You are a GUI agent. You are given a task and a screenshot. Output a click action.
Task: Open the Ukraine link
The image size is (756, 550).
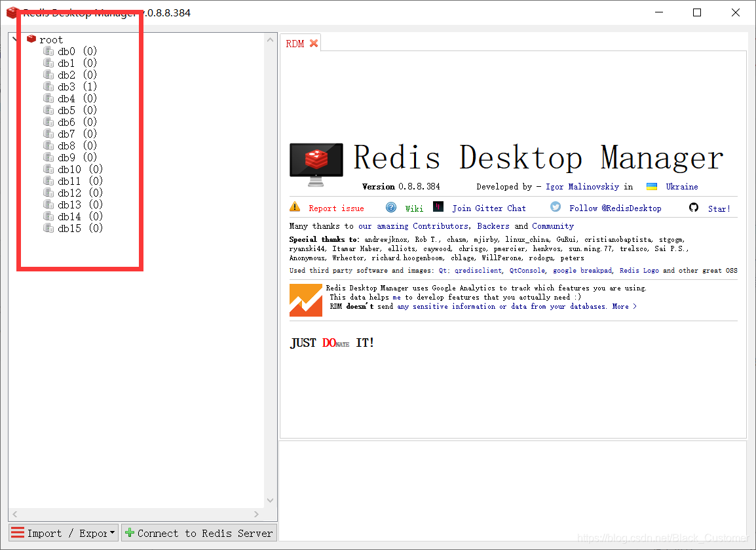682,187
